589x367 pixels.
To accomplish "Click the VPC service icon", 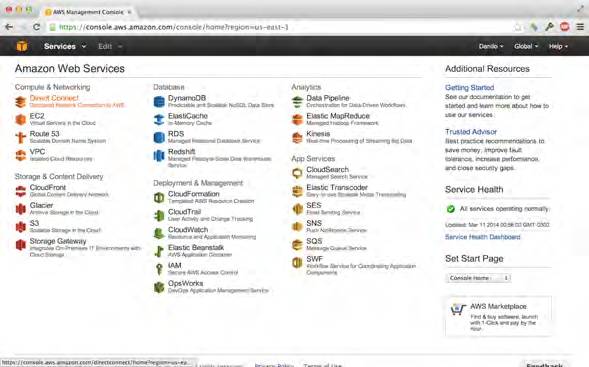I will click(x=21, y=155).
